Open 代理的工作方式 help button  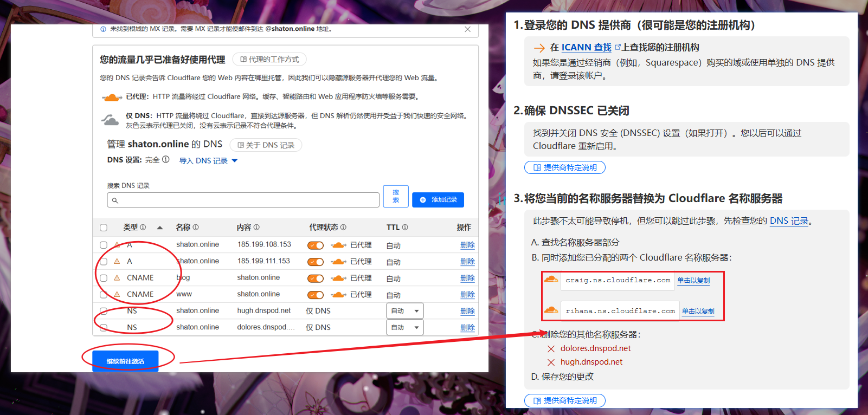pos(269,59)
